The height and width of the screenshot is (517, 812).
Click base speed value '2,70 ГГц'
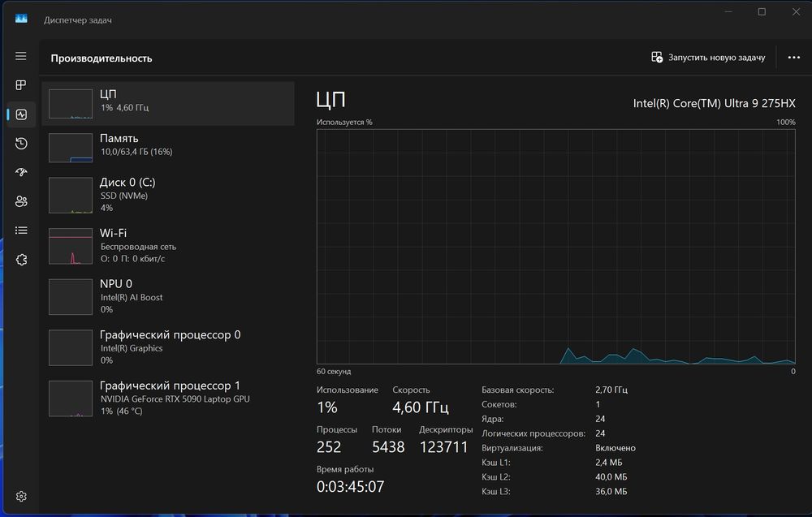(611, 390)
